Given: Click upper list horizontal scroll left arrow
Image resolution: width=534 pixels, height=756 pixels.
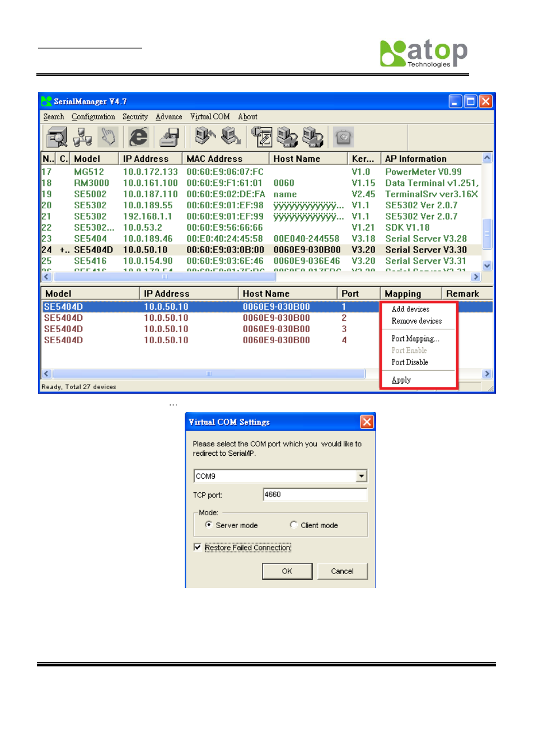Looking at the screenshot, I should [x=47, y=277].
